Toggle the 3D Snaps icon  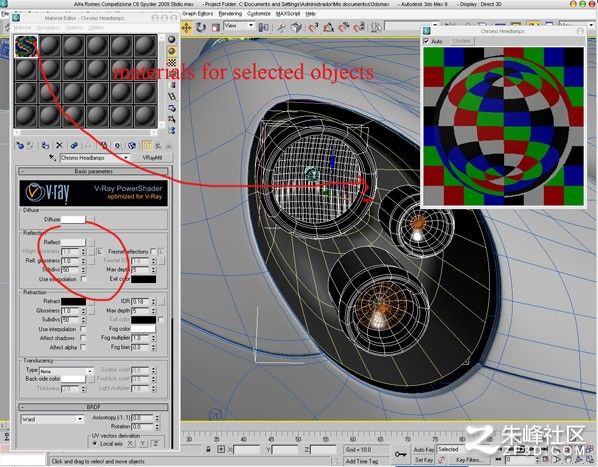pyautogui.click(x=313, y=27)
